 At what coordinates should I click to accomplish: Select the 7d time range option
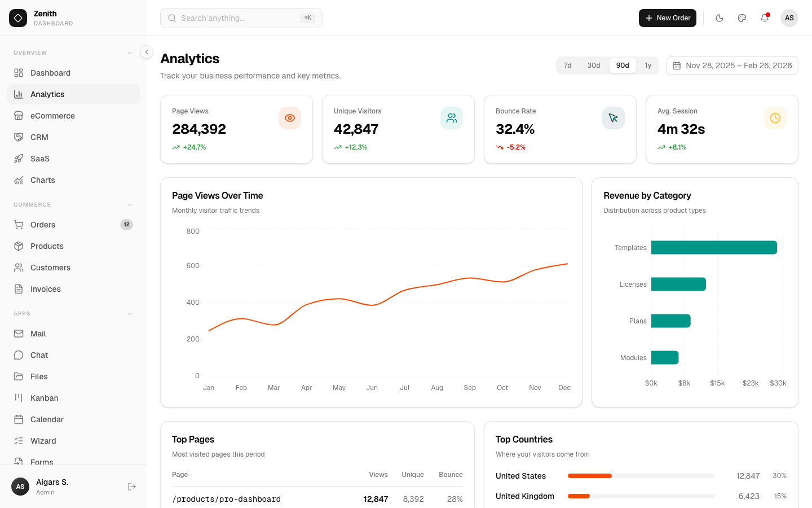pyautogui.click(x=567, y=65)
